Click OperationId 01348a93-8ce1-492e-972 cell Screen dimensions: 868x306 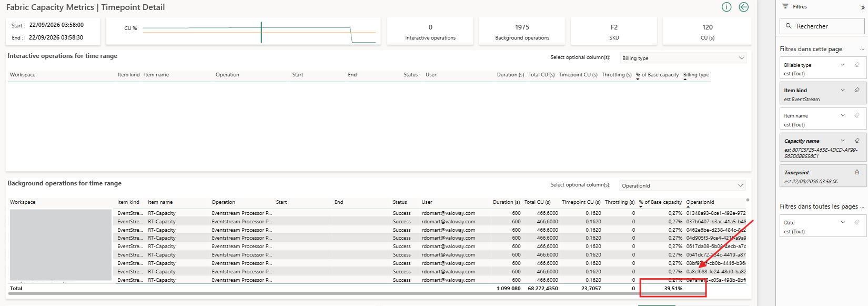click(715, 213)
